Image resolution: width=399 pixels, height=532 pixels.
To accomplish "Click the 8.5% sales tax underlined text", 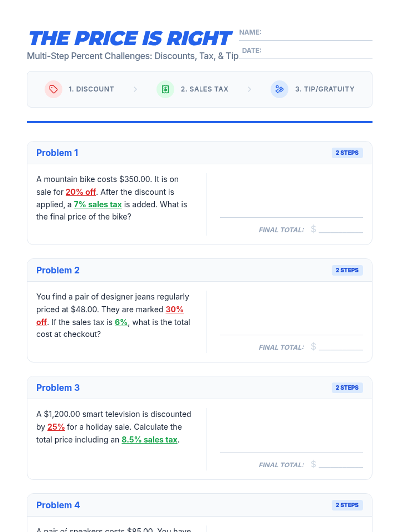I will 149,440.
